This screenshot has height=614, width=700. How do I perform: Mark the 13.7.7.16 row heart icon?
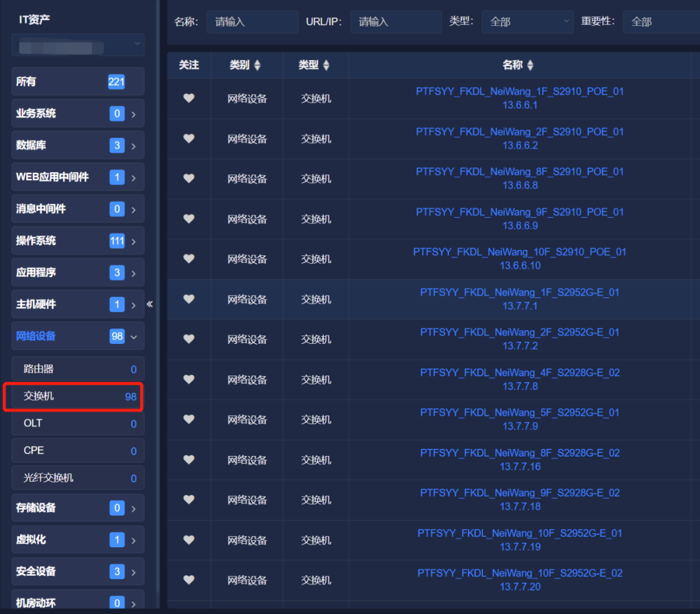click(189, 460)
